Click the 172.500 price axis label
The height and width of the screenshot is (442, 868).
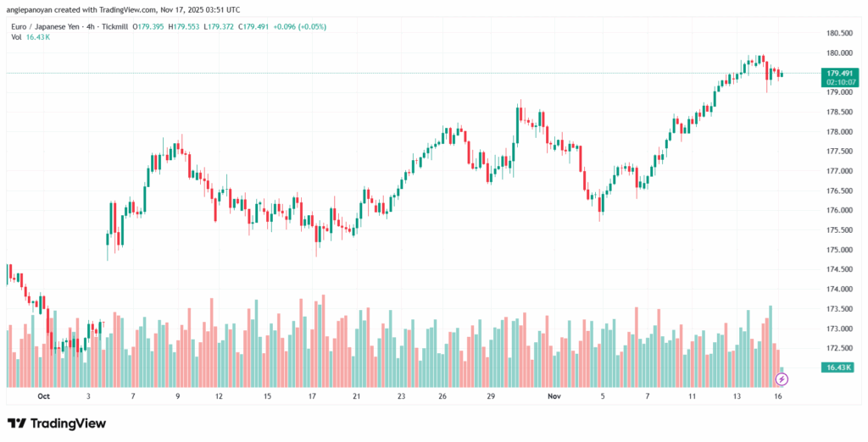[838, 348]
